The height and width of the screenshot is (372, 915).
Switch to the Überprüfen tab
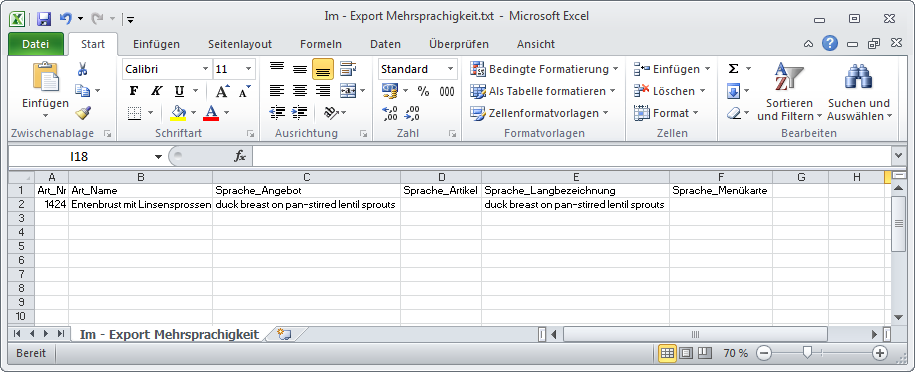[459, 44]
